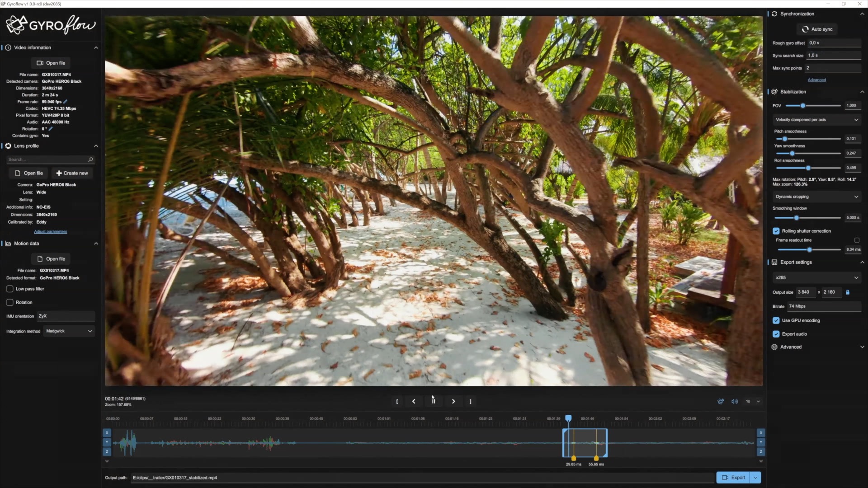The width and height of the screenshot is (868, 488).
Task: Collapse the Motion data section
Action: click(96, 244)
